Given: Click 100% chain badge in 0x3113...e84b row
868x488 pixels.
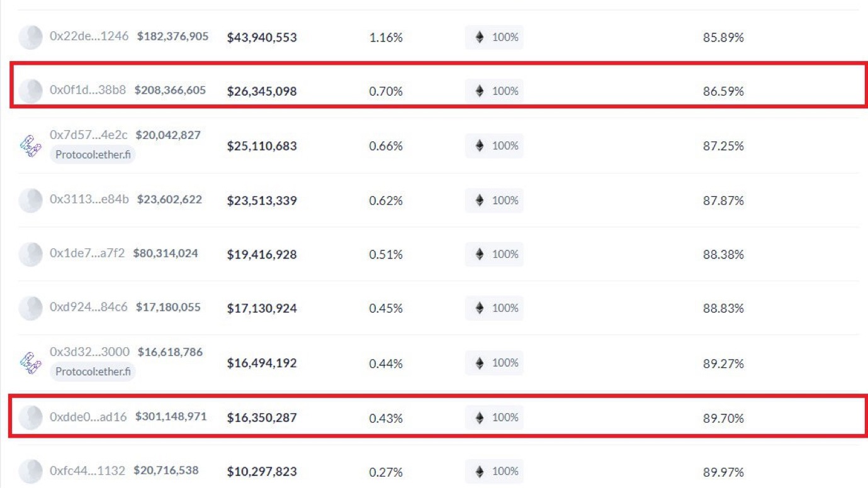Looking at the screenshot, I should 494,201.
